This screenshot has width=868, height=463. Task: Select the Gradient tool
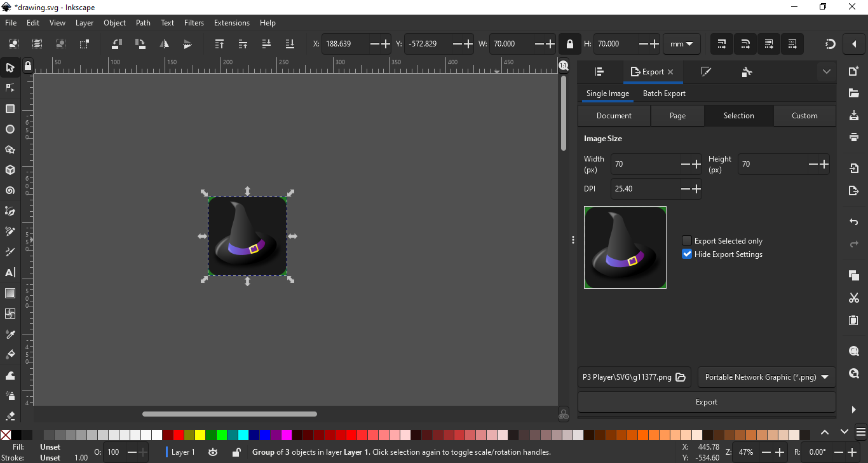10,293
